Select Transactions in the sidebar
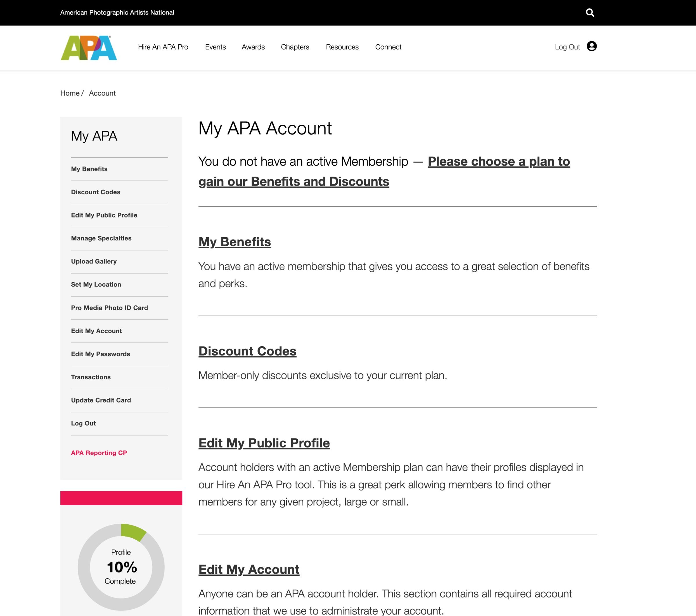 (x=90, y=377)
